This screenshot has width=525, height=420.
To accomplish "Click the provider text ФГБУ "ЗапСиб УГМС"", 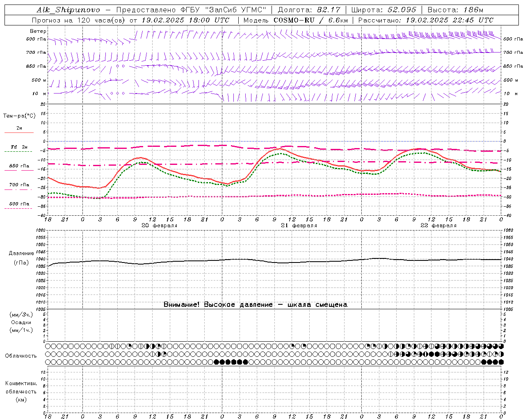I will pyautogui.click(x=223, y=10).
